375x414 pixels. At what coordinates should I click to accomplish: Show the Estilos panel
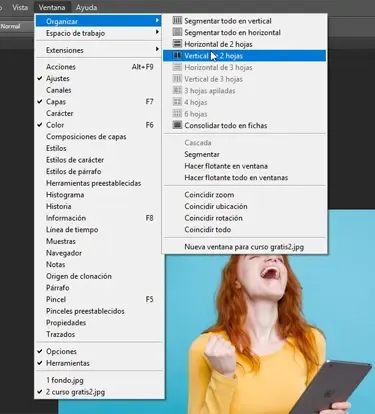click(x=99, y=148)
